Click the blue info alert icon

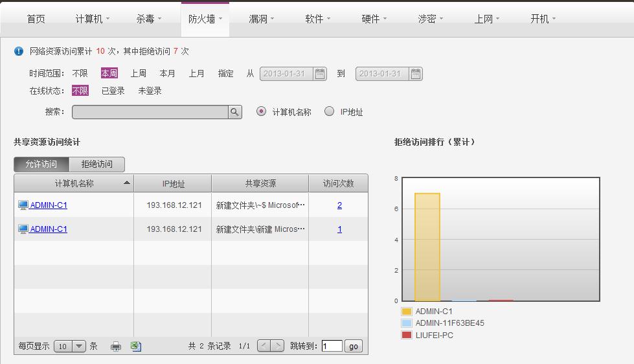click(x=19, y=51)
